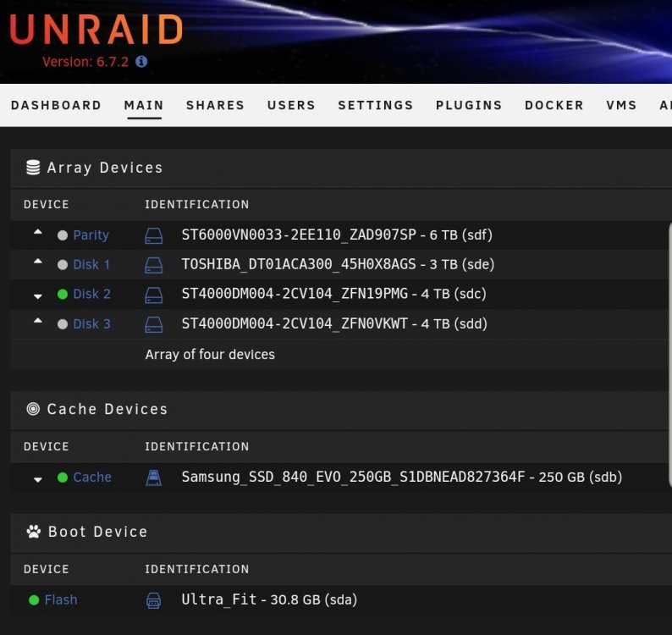Click the Version: 6.7.2 text
The width and height of the screenshot is (672, 635).
85,62
